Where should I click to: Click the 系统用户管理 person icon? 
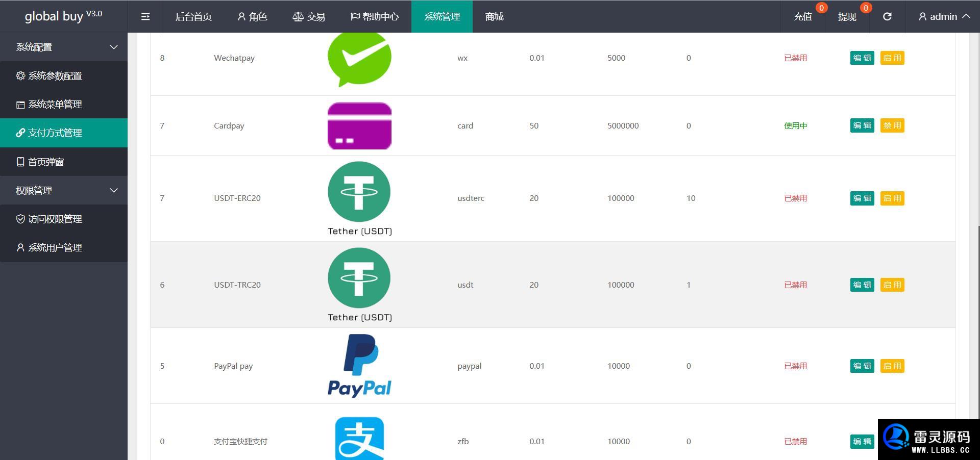(x=20, y=247)
